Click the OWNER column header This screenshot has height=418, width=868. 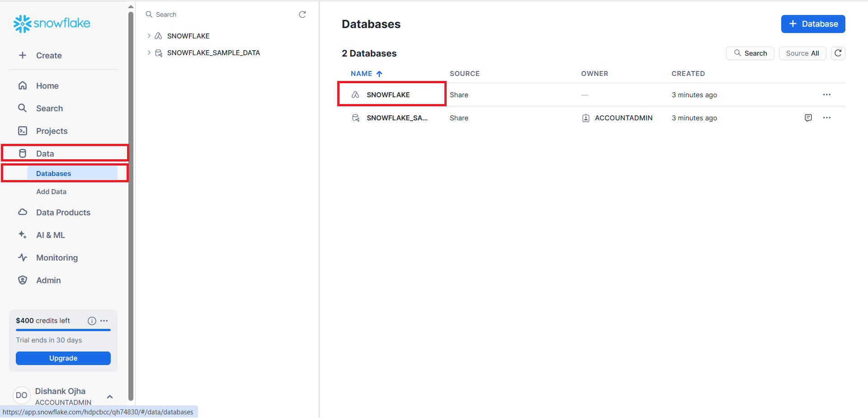click(x=595, y=74)
